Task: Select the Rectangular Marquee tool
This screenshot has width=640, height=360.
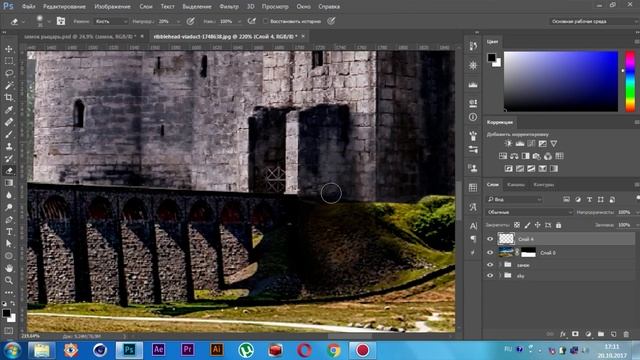Action: tap(9, 61)
